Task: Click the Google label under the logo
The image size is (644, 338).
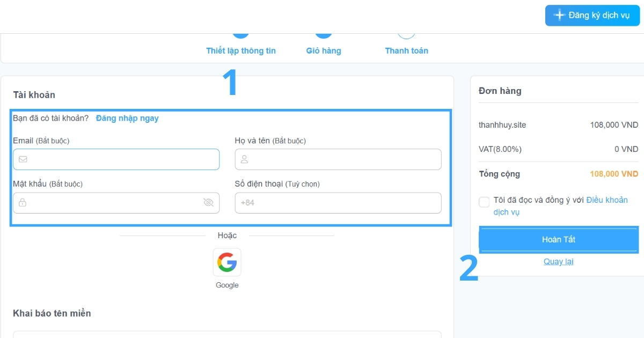Action: [x=227, y=285]
